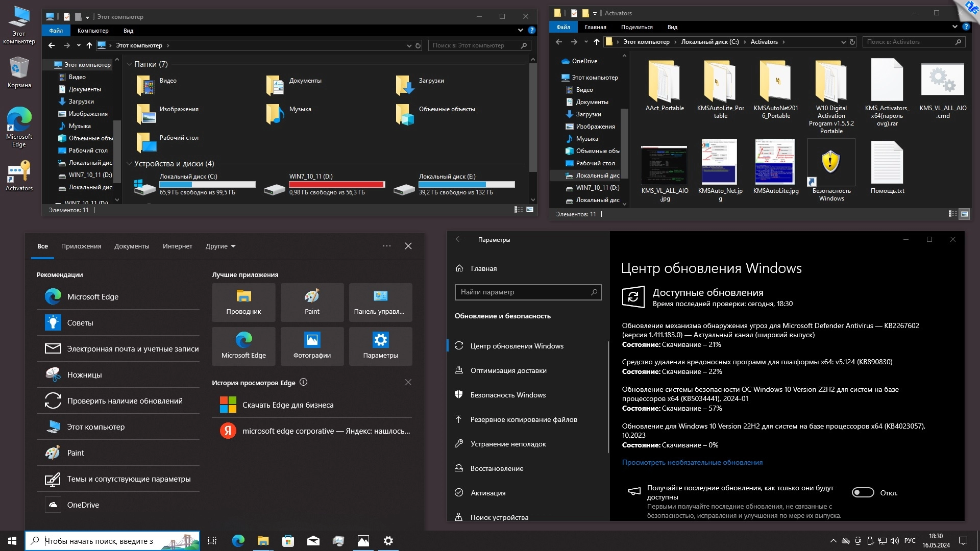This screenshot has width=980, height=551.
Task: Collapse the Папки (7) group
Action: 129,64
